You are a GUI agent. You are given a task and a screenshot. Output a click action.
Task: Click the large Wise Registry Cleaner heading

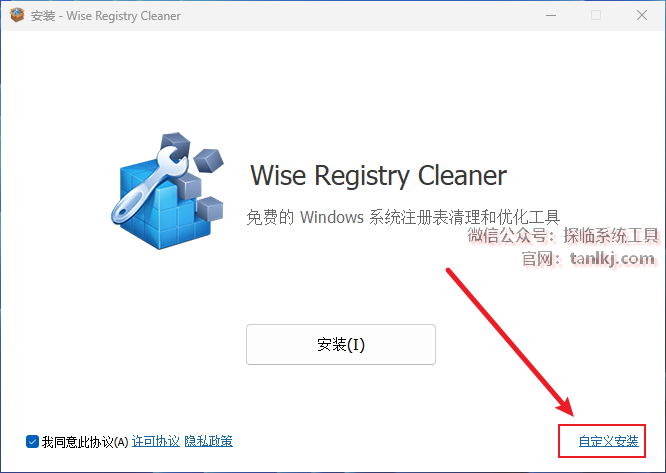[378, 175]
